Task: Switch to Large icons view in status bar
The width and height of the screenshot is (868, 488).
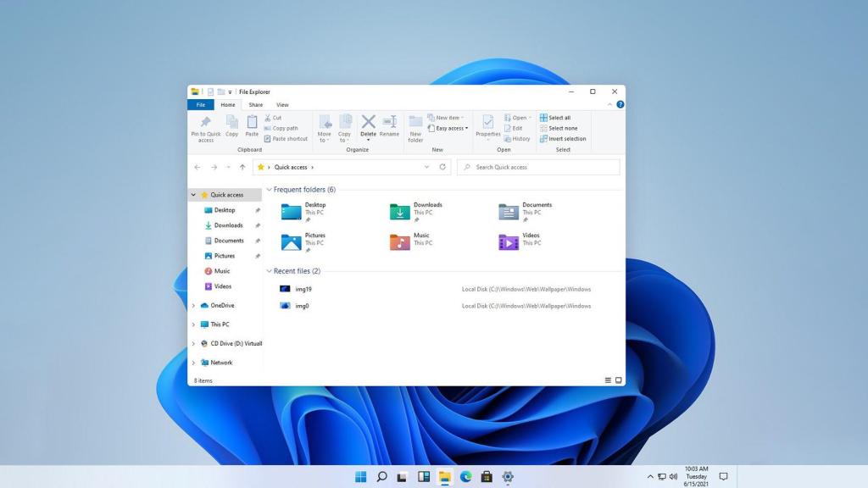Action: coord(618,380)
